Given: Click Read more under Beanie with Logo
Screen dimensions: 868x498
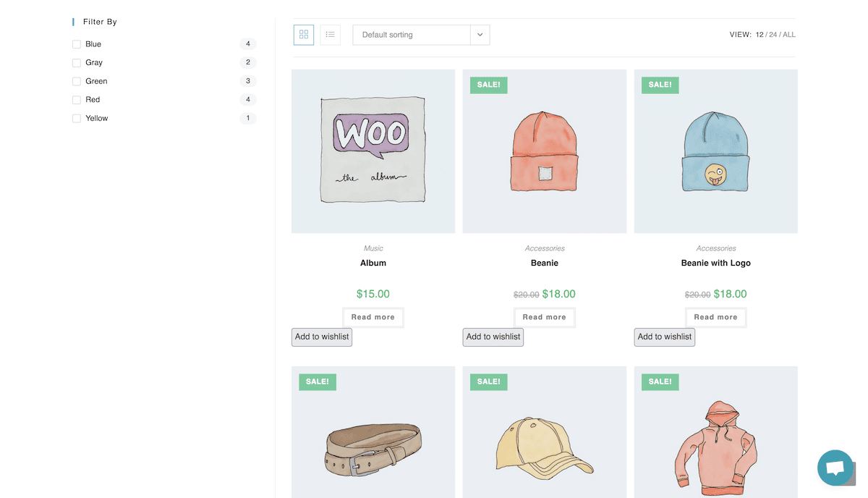Looking at the screenshot, I should click(x=716, y=317).
